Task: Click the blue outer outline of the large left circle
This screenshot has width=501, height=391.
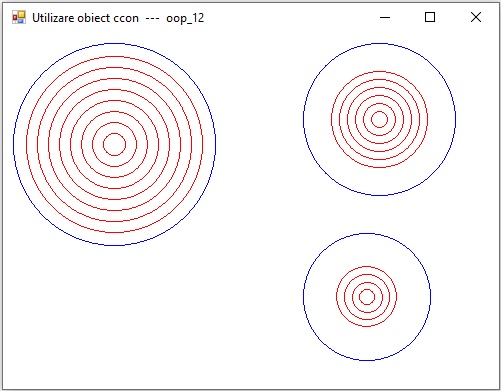Action: [x=13, y=144]
